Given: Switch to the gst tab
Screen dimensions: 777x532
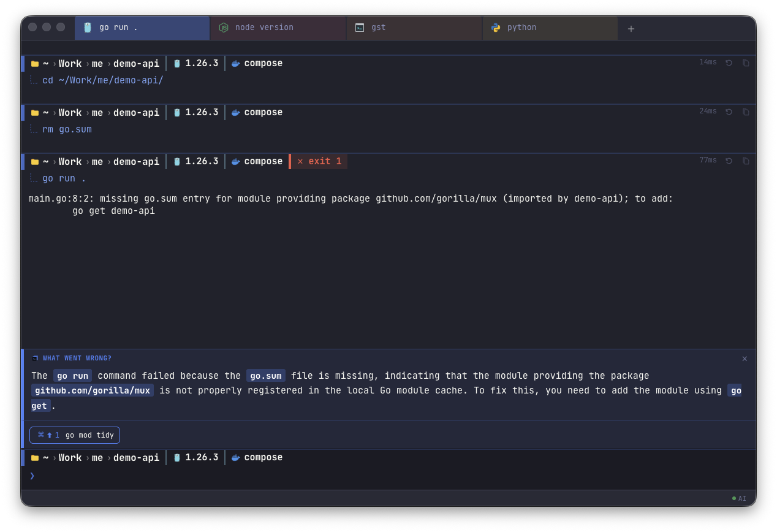Looking at the screenshot, I should tap(414, 28).
